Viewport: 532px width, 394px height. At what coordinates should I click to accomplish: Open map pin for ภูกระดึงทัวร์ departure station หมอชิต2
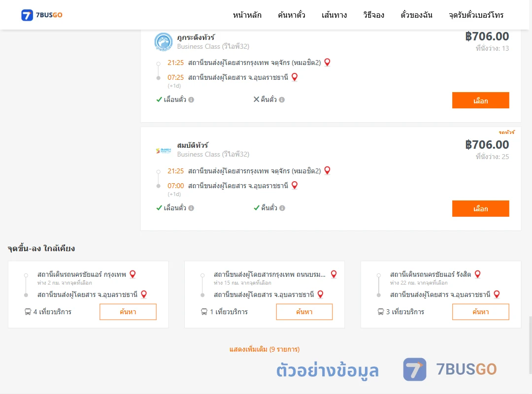[x=327, y=63]
